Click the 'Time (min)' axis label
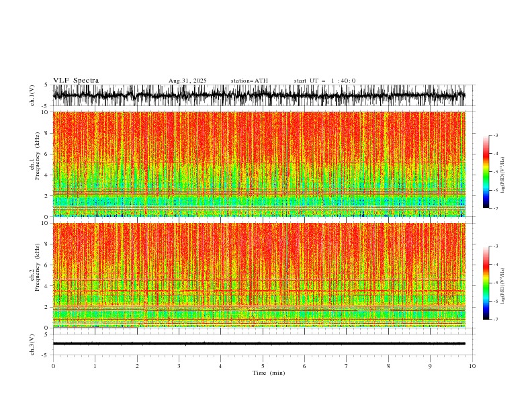This screenshot has width=532, height=411. [x=269, y=373]
